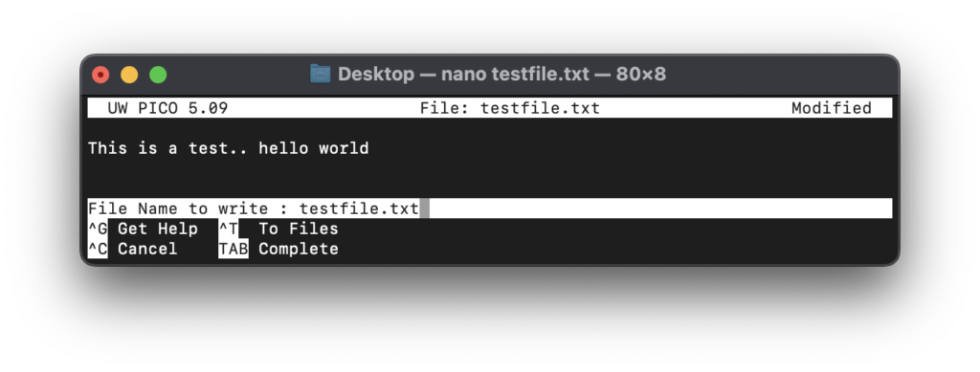Click the Complete command
The width and height of the screenshot is (980, 372).
[299, 249]
